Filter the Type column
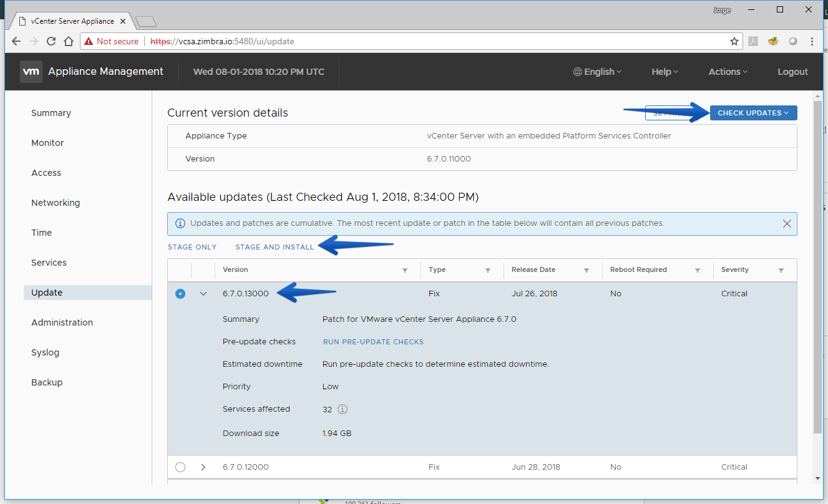Screen dimensions: 828x504 click(x=488, y=270)
